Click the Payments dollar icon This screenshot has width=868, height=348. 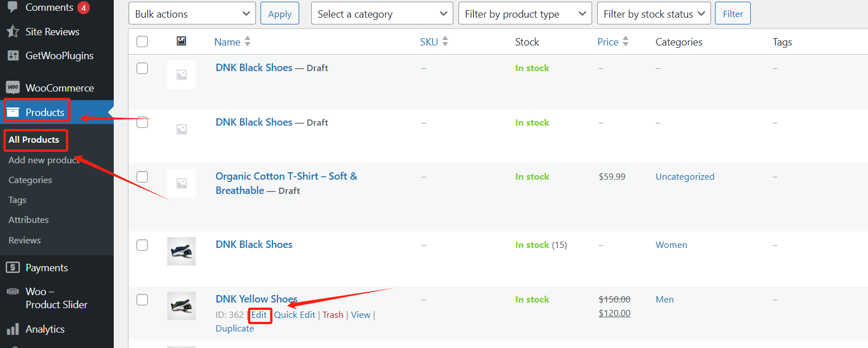pos(13,268)
